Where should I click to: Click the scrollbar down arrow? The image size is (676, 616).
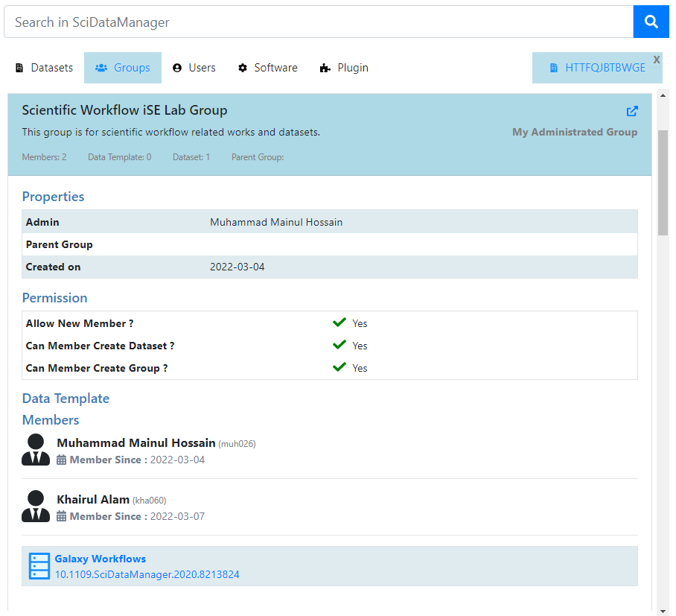pos(663,612)
